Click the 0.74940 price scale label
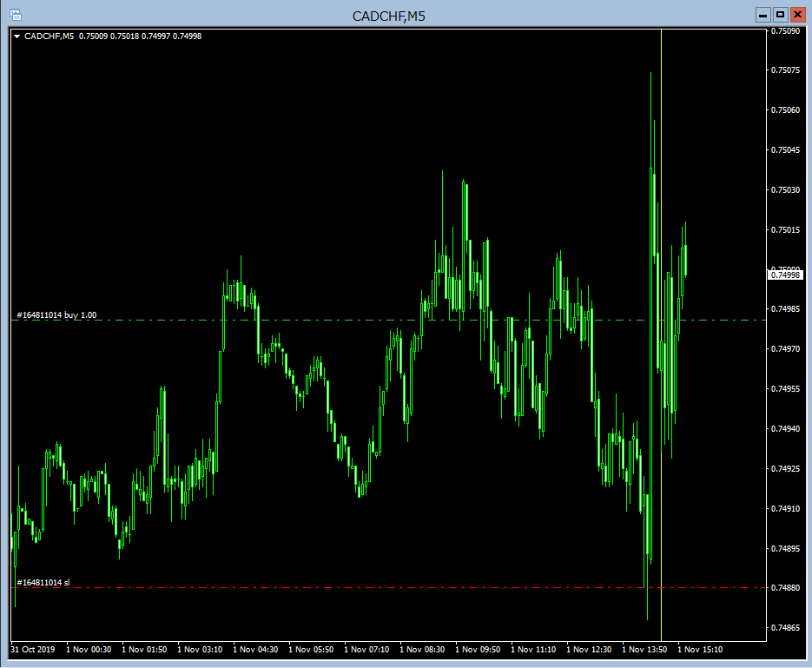The height and width of the screenshot is (668, 812). 785,428
